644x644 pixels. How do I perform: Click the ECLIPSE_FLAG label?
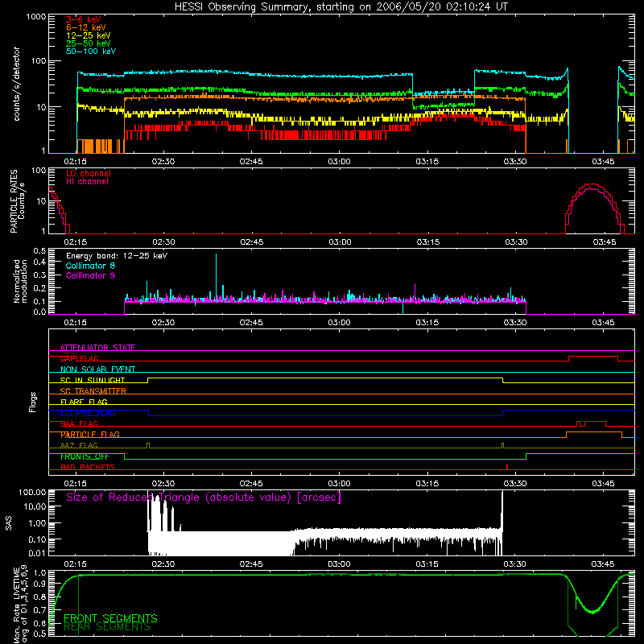[88, 413]
